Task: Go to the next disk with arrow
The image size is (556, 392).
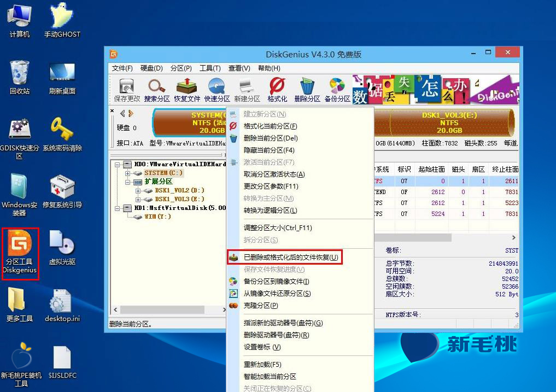Action: pos(131,114)
